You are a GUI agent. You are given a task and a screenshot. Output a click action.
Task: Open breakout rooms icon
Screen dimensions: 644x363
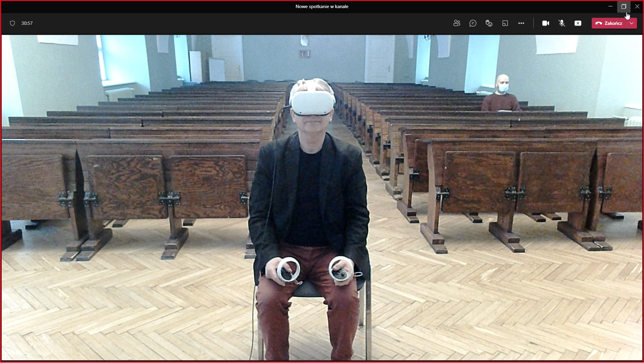[x=505, y=23]
